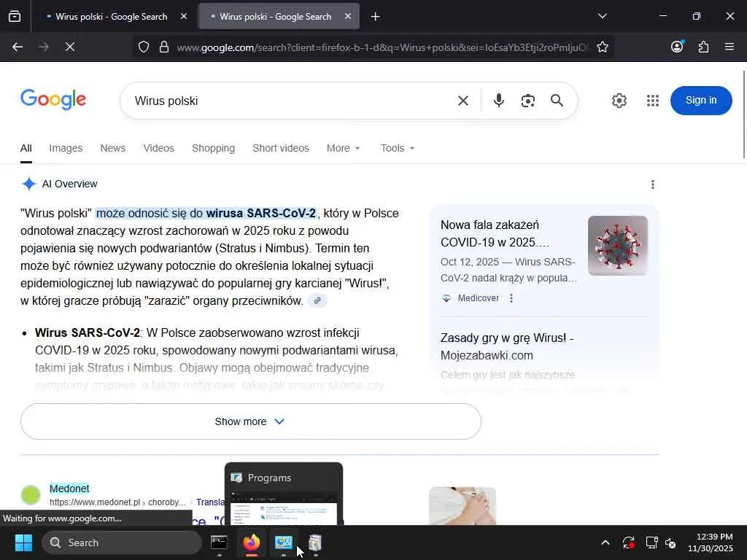
Task: Open Programs control panel taskbar icon
Action: coord(284,542)
